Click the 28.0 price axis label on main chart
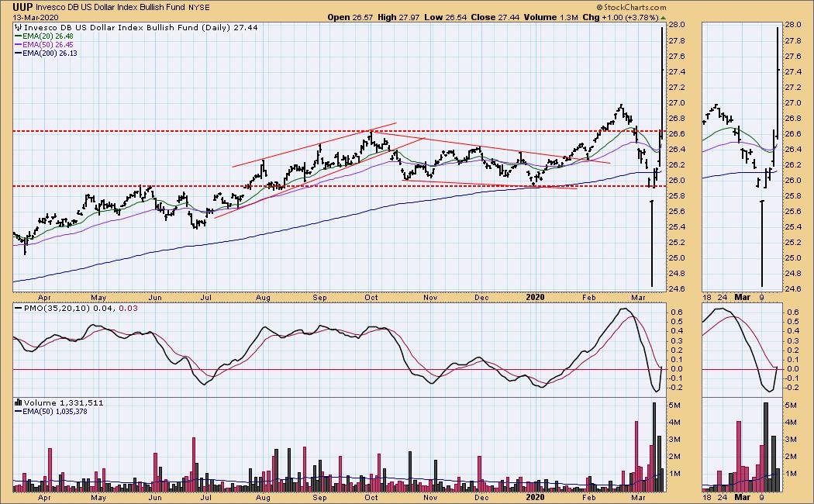The height and width of the screenshot is (504, 814). [675, 25]
